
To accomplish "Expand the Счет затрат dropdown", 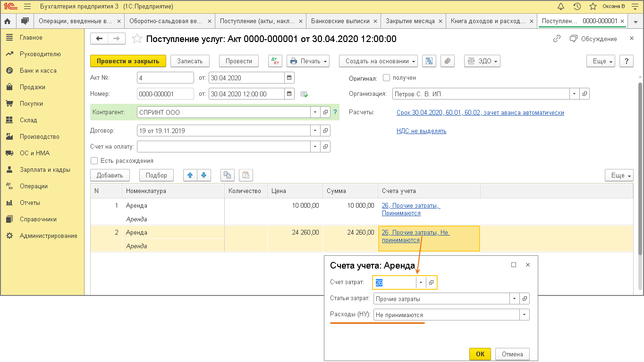I will point(420,282).
